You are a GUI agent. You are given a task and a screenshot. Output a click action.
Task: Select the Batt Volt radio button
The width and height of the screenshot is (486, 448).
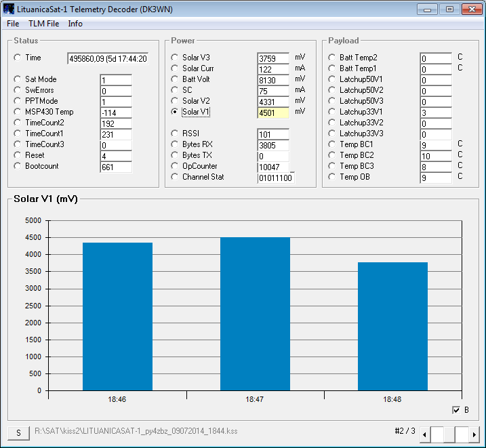pyautogui.click(x=174, y=79)
